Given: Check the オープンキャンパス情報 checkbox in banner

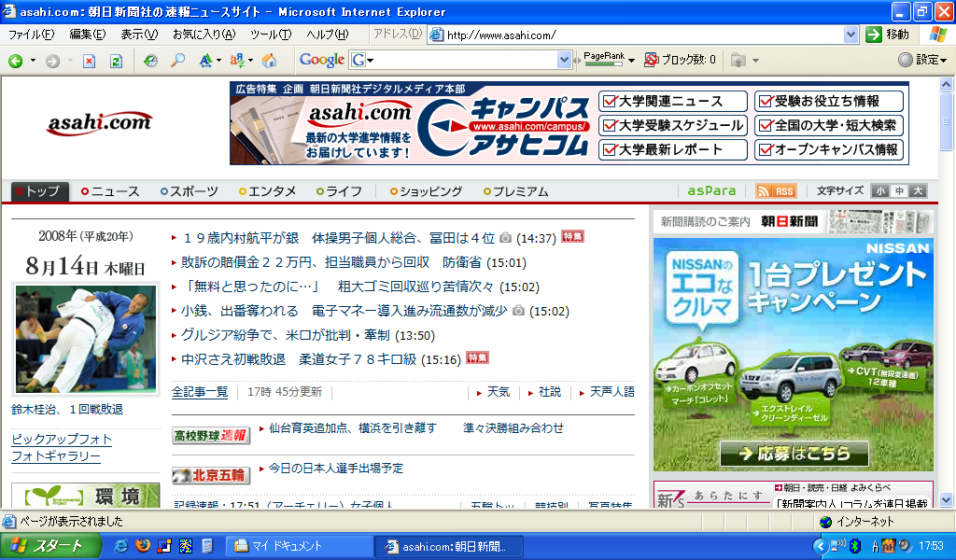Looking at the screenshot, I should click(x=766, y=149).
